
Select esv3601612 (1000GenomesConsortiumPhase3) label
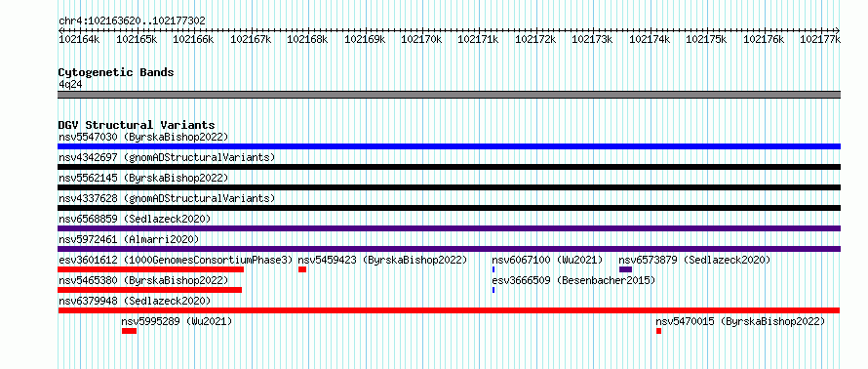point(176,260)
